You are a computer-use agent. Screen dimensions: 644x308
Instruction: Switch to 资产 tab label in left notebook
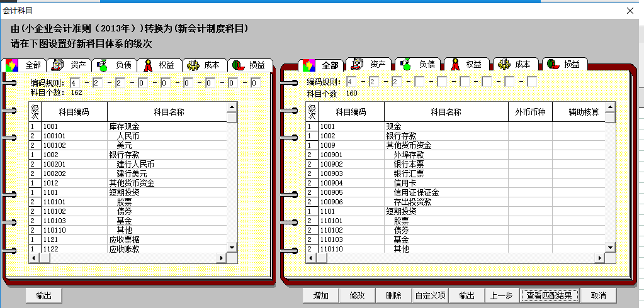click(79, 65)
